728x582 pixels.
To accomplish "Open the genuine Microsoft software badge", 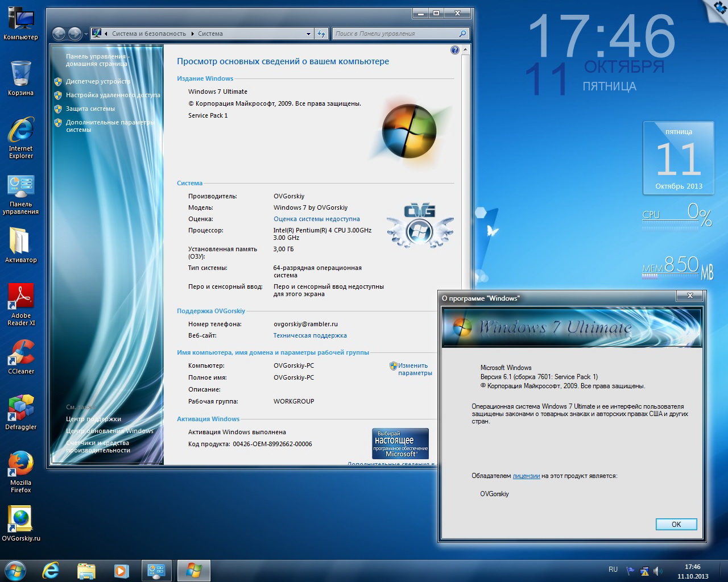I will click(400, 443).
